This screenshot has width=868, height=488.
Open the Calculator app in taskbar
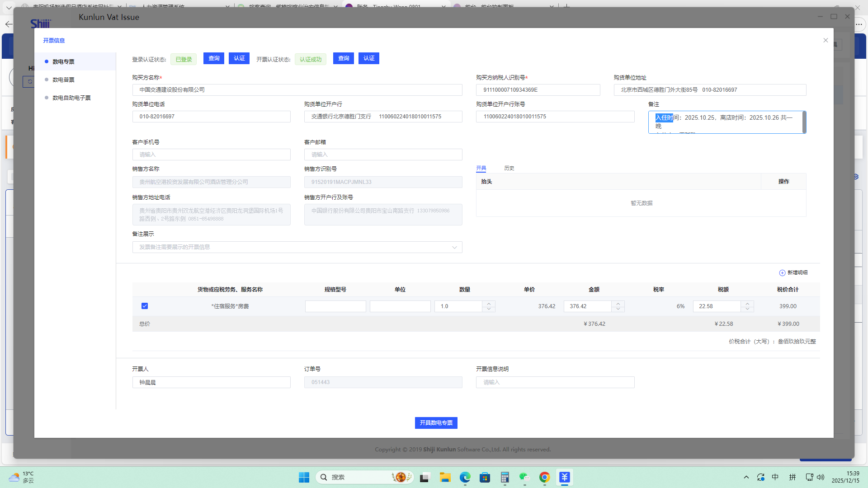pyautogui.click(x=505, y=477)
